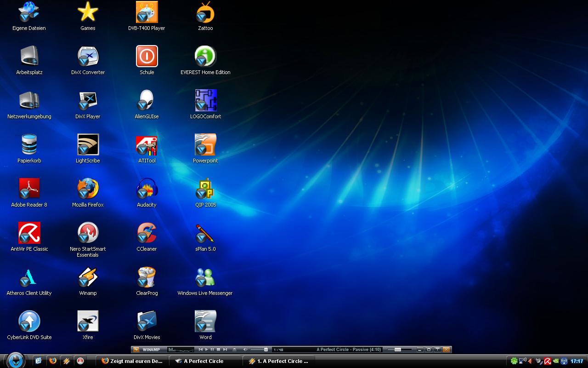This screenshot has width=588, height=368.
Task: Open the wireless network connection tray icon
Action: (523, 361)
